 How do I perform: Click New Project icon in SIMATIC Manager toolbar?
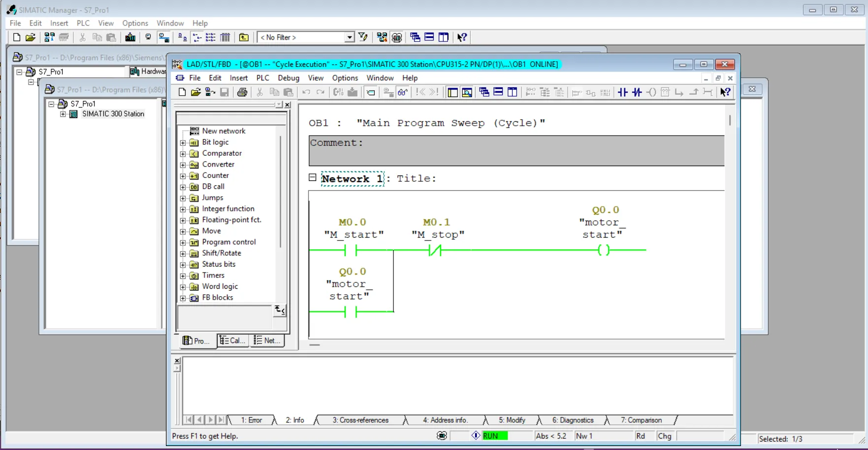16,37
